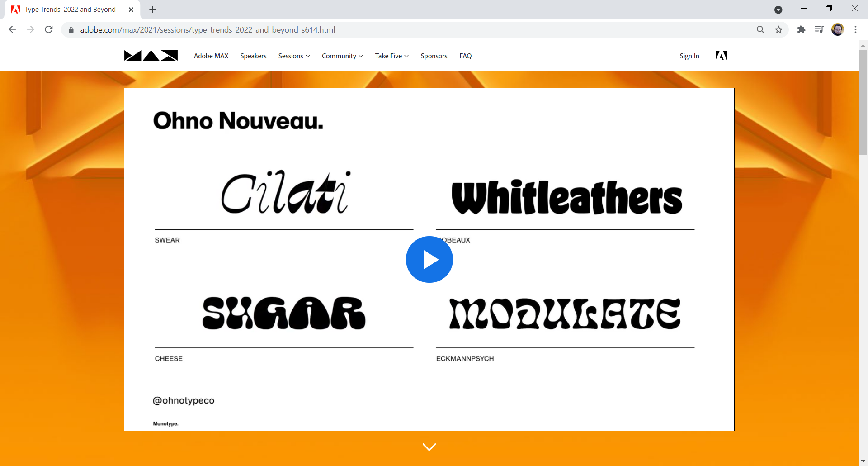This screenshot has width=868, height=466.
Task: Bookmark this page with the star
Action: point(778,30)
